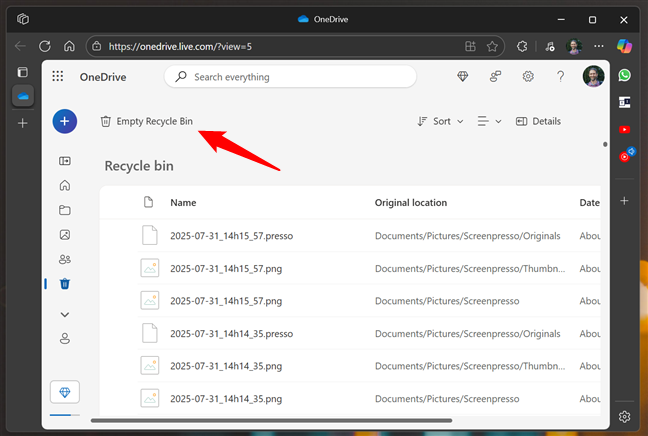Select the OneDrive vertical tab

[x=23, y=96]
